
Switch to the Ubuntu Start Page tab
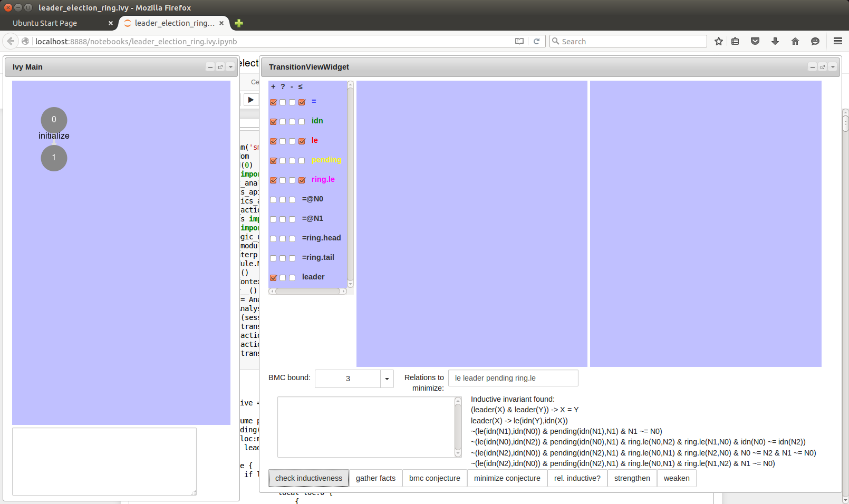(45, 23)
